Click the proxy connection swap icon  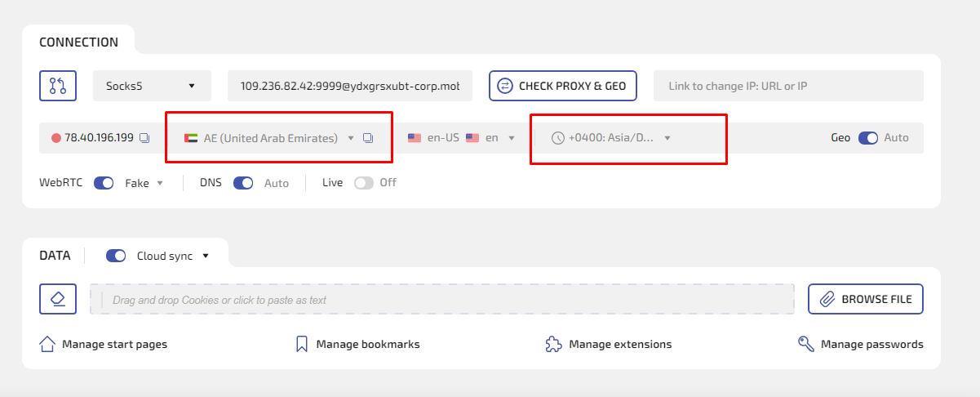pos(58,86)
